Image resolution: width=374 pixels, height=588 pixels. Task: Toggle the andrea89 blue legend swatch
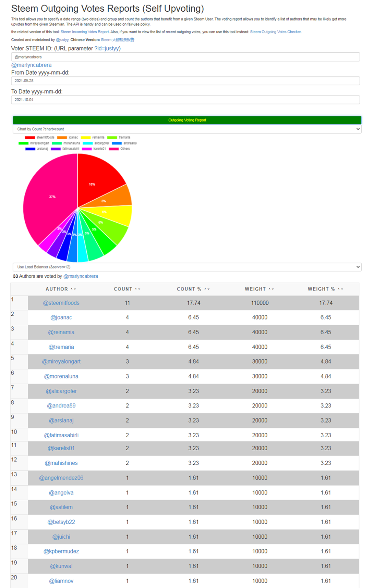pyautogui.click(x=117, y=143)
